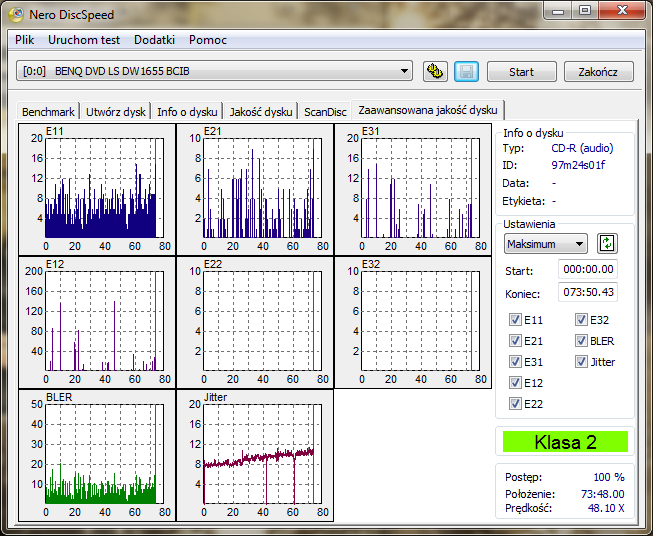Click the green refresh settings icon
The width and height of the screenshot is (653, 536).
click(x=607, y=244)
